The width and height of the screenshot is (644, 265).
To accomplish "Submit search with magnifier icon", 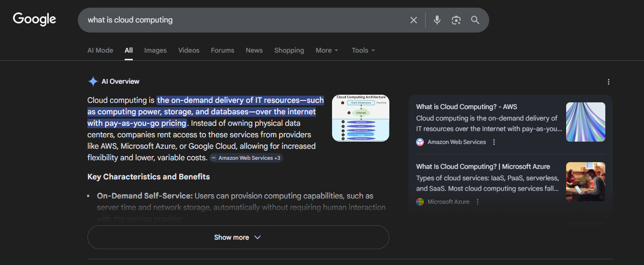I will pos(475,20).
